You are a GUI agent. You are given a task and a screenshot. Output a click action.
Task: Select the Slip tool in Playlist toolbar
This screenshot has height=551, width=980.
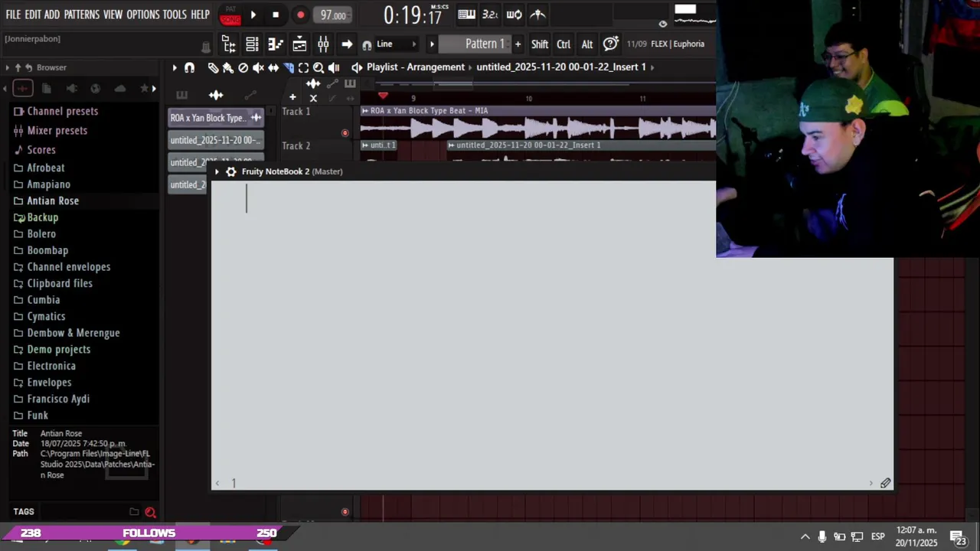(x=273, y=67)
